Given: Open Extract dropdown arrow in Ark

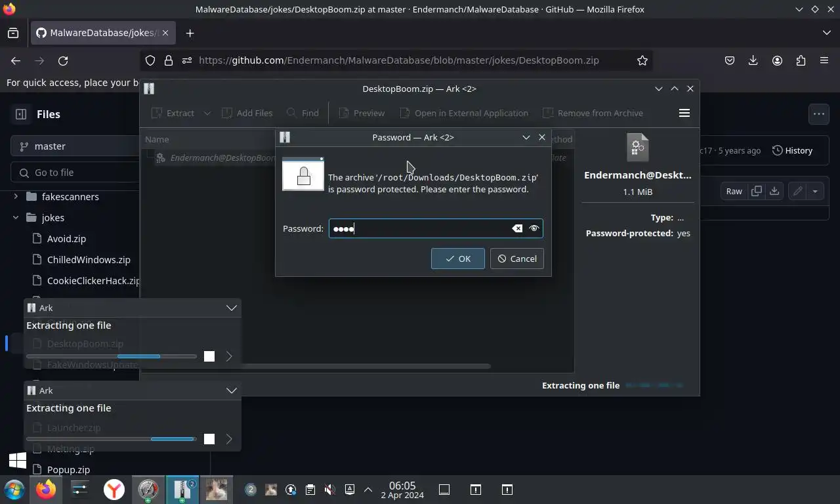Looking at the screenshot, I should 207,113.
